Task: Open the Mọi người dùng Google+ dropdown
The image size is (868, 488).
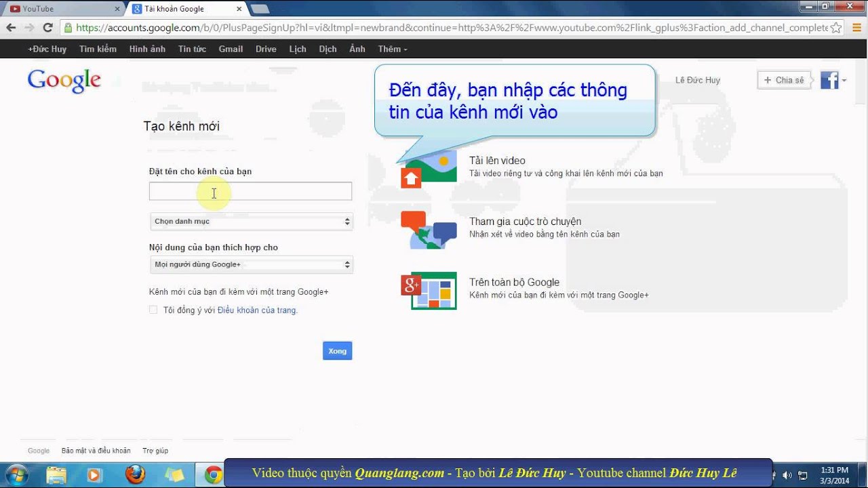Action: pos(251,264)
